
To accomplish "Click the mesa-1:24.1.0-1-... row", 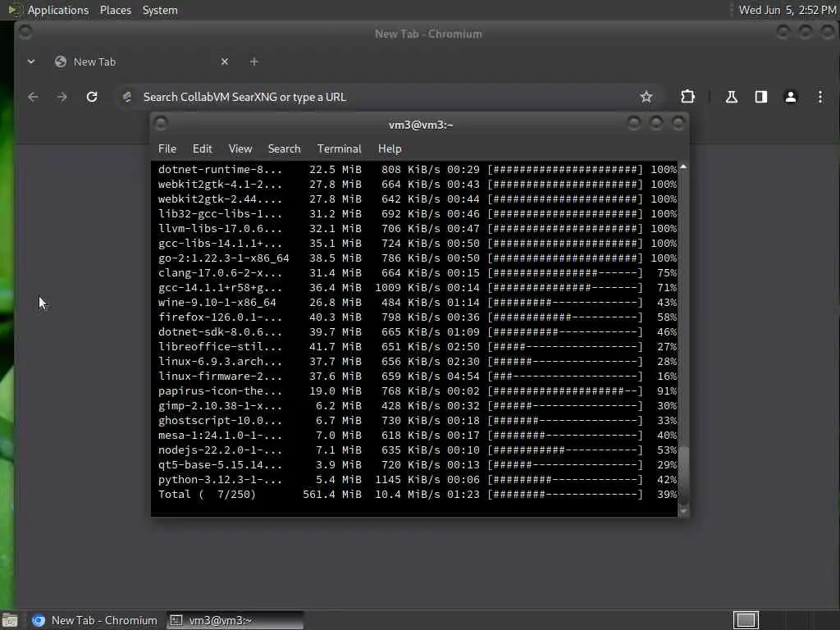I will pos(417,436).
